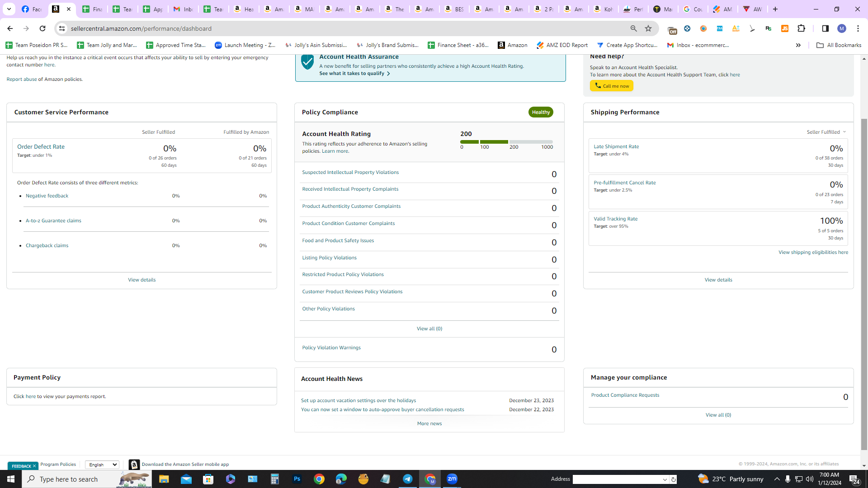Click Report abuse link
Screen dimensions: 868x488
tap(22, 79)
